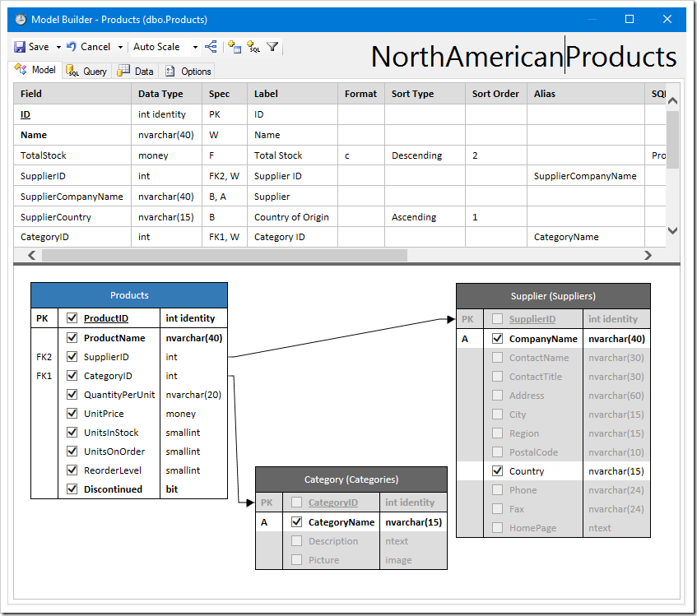This screenshot has width=697, height=616.
Task: Open the Cancel dropdown arrow
Action: pyautogui.click(x=120, y=47)
